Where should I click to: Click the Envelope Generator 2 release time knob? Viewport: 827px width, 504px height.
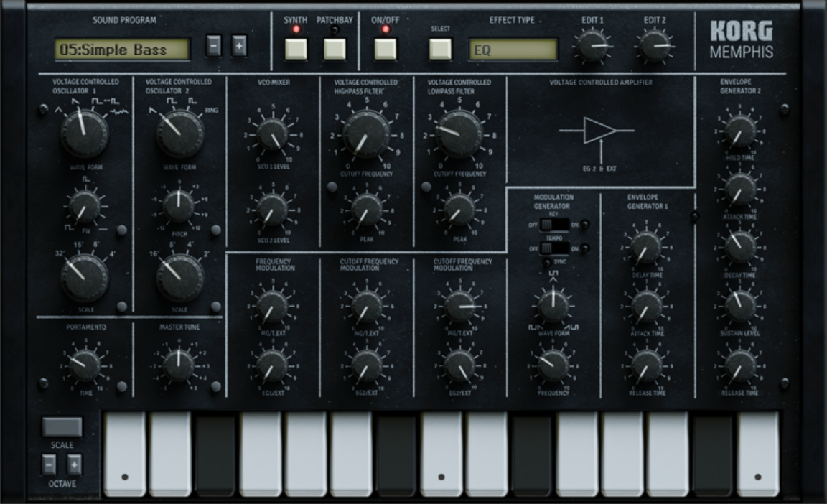[x=740, y=366]
